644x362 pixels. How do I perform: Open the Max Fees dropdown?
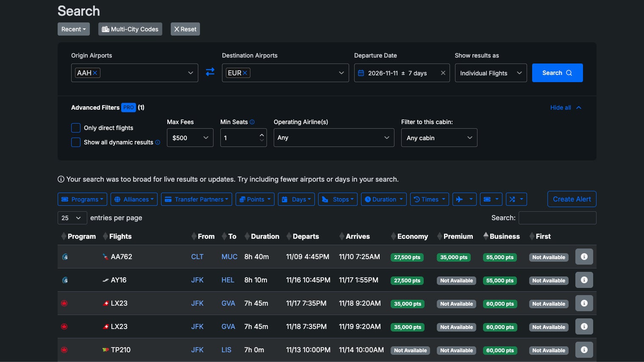[x=190, y=138]
